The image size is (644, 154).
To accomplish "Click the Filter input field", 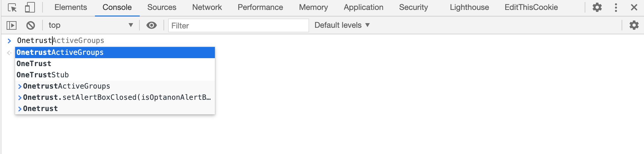I will [238, 25].
